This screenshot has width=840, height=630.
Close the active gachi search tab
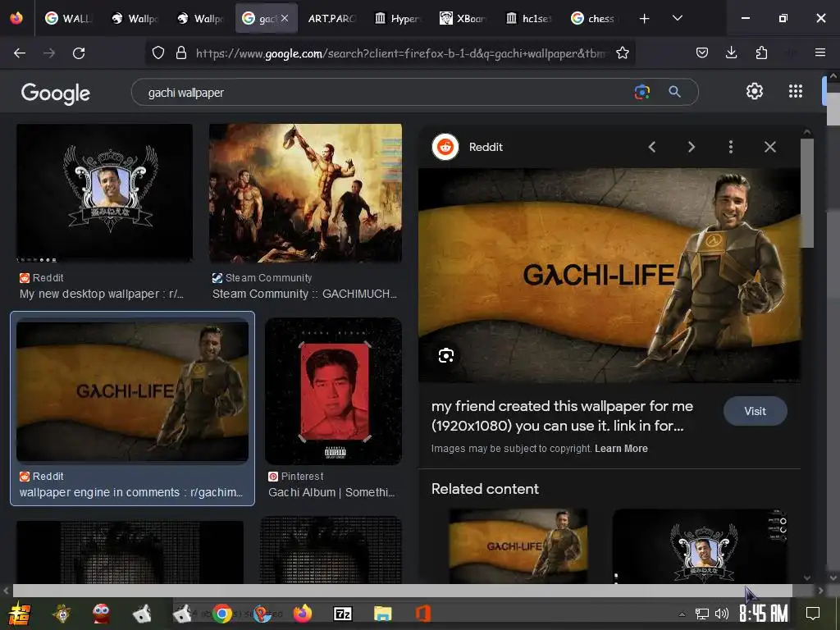pos(285,18)
